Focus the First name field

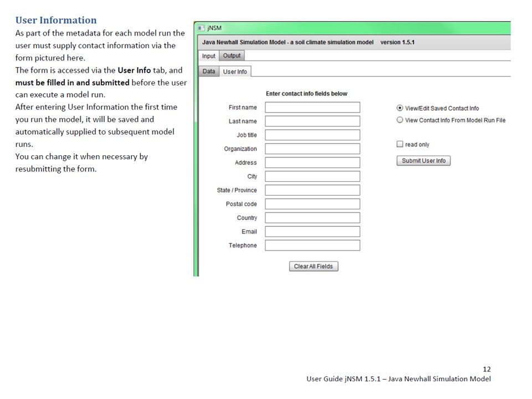click(313, 107)
